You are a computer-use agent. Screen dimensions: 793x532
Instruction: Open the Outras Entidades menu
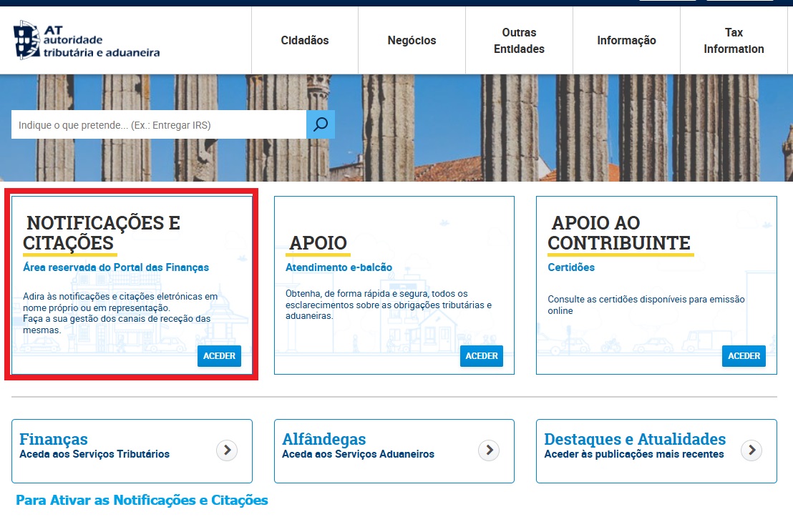519,41
